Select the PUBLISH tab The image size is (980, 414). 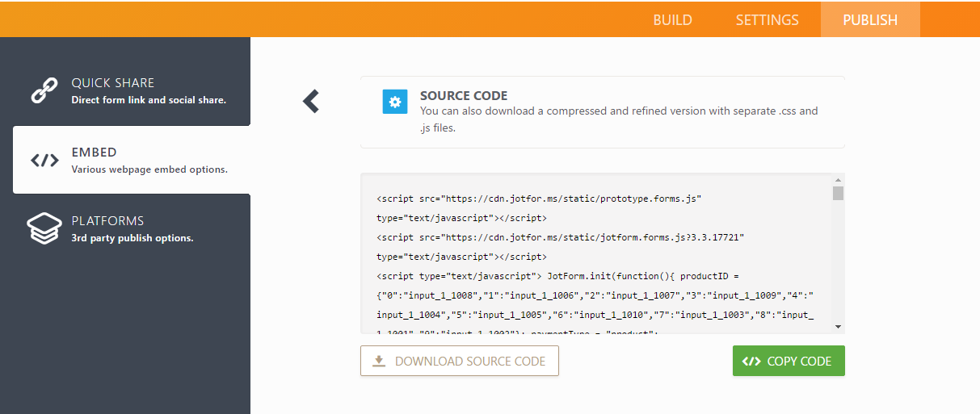870,19
